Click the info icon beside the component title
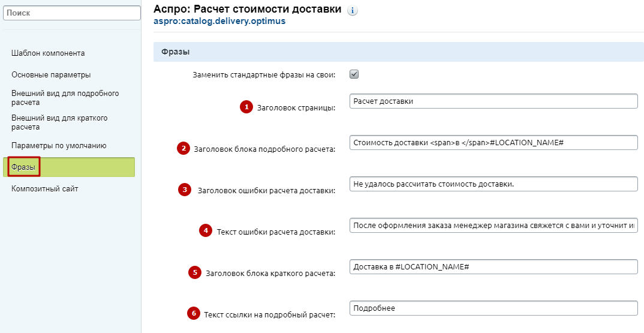644x333 pixels. click(353, 11)
